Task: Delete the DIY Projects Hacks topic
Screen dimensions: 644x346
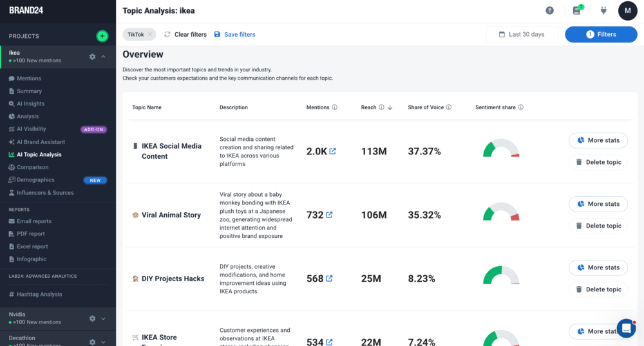Action: click(598, 289)
